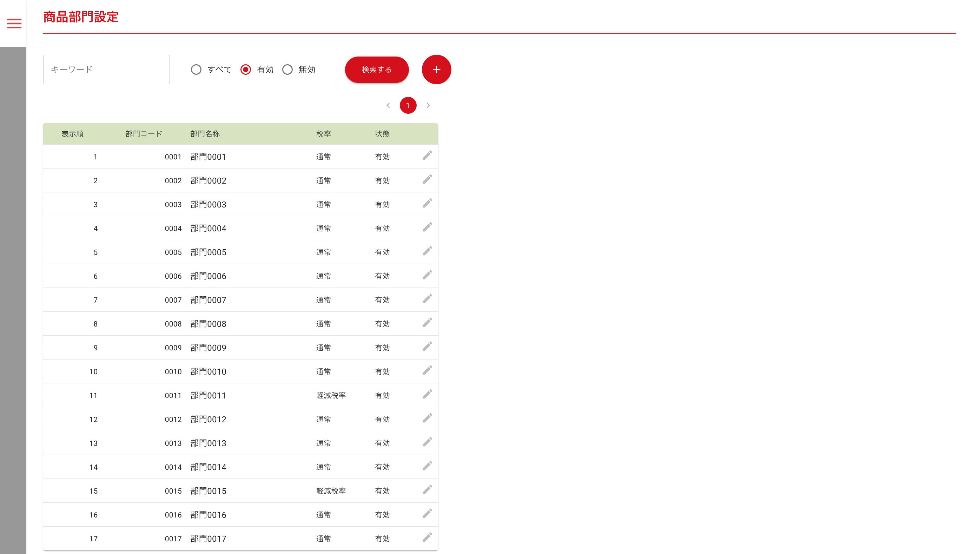Click the red plus add button
The image size is (980, 554).
coord(436,70)
